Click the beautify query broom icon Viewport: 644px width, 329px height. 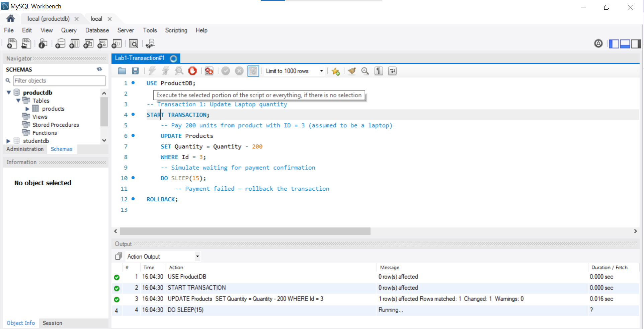(351, 71)
